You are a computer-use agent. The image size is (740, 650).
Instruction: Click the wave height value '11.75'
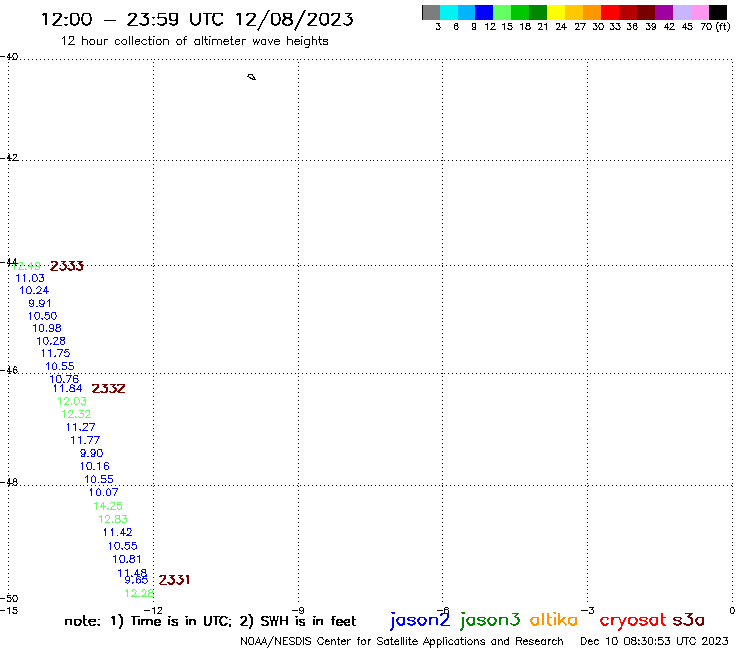[x=56, y=353]
